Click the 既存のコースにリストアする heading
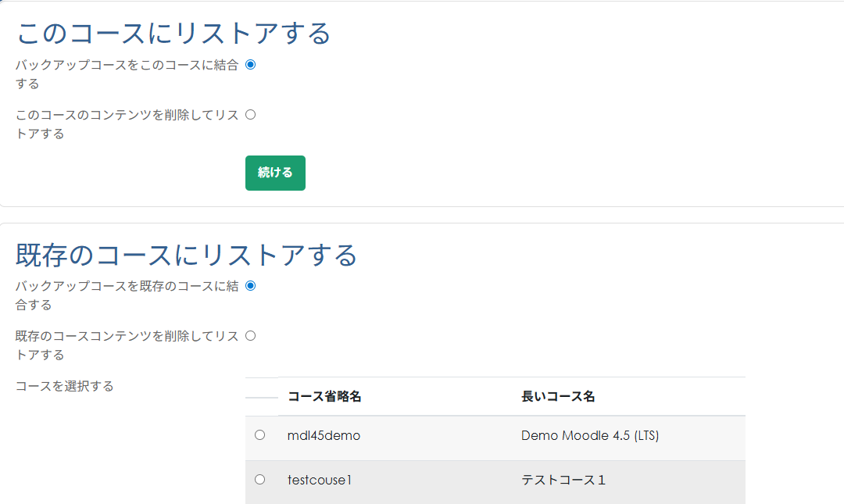Viewport: 844px width, 504px height. [x=185, y=256]
